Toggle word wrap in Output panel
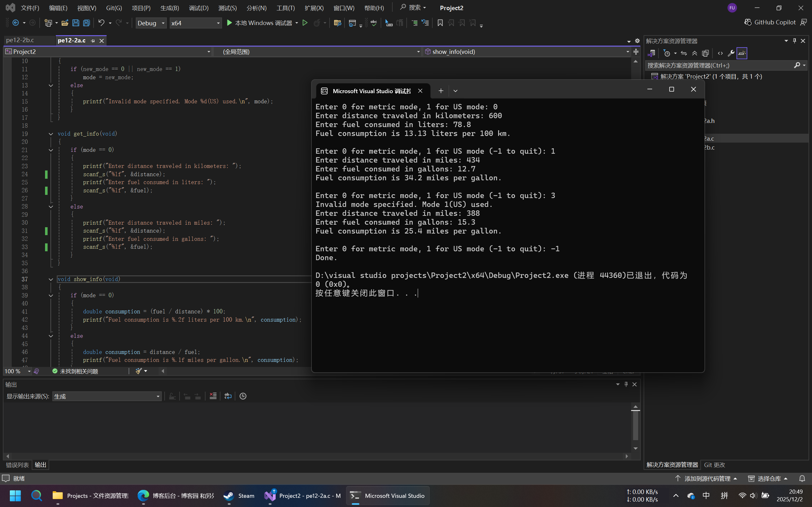Screen dimensions: 812x507 (x=228, y=396)
